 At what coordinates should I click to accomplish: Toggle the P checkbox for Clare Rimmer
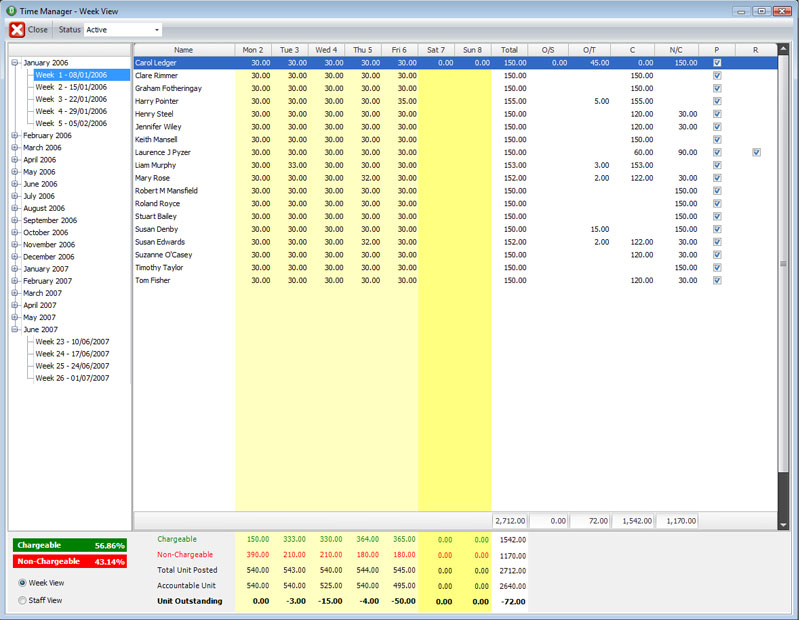717,76
